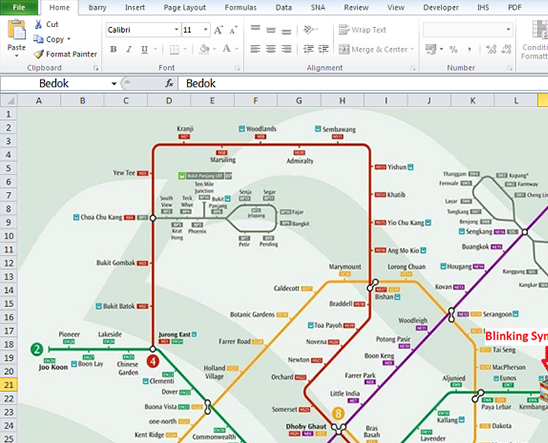The width and height of the screenshot is (548, 443).
Task: Apply Bottom Align to cell
Action: (286, 31)
